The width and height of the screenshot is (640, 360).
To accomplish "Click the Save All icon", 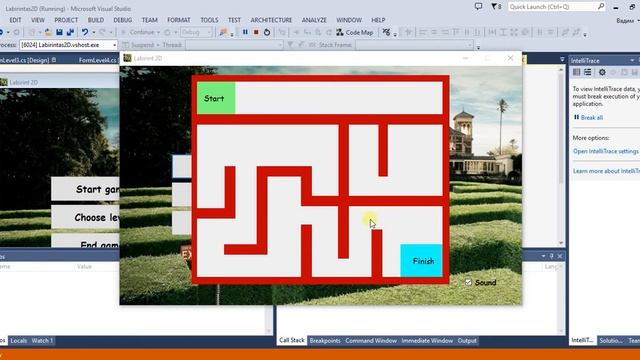I will (70, 32).
